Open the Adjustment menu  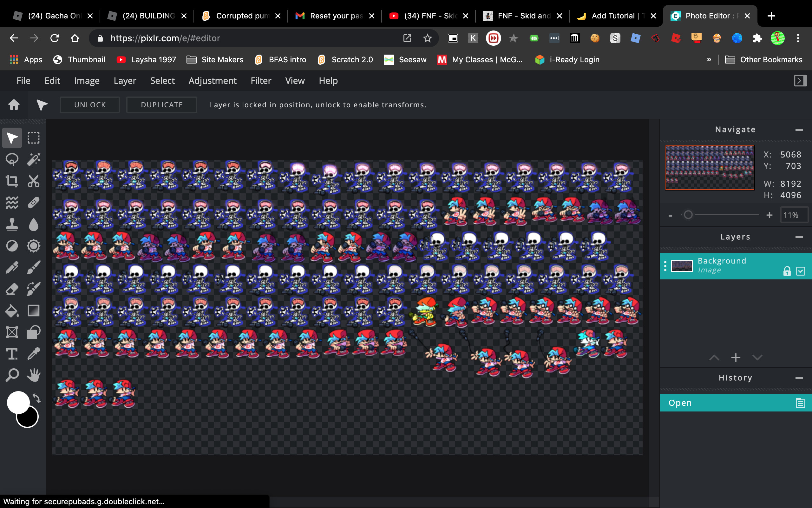(x=213, y=81)
